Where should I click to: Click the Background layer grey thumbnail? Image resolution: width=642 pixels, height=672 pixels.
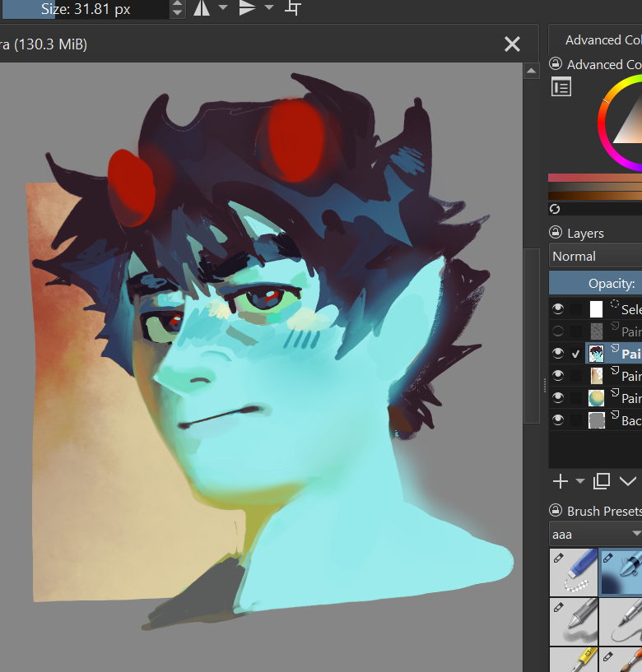tap(596, 420)
